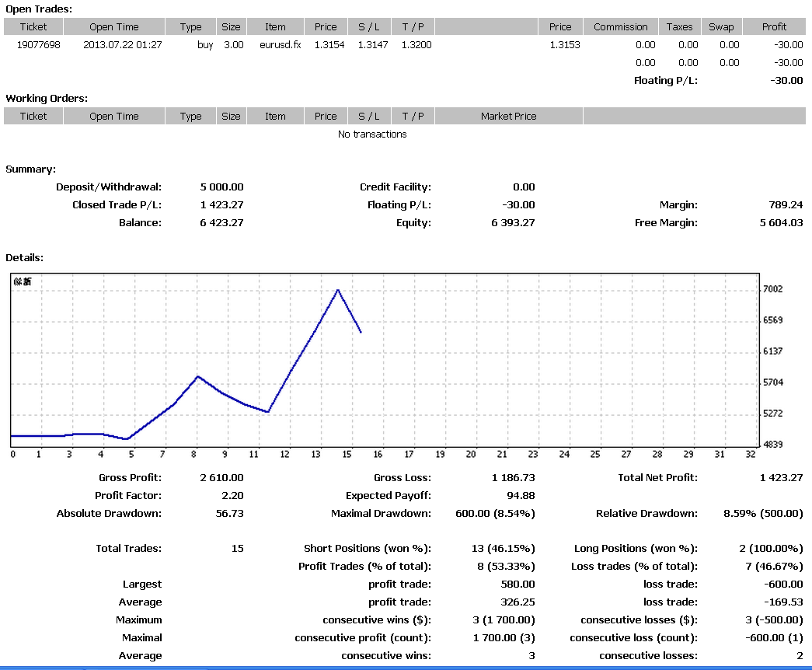Click the Market Price header in Working Orders
This screenshot has width=812, height=670.
(508, 117)
